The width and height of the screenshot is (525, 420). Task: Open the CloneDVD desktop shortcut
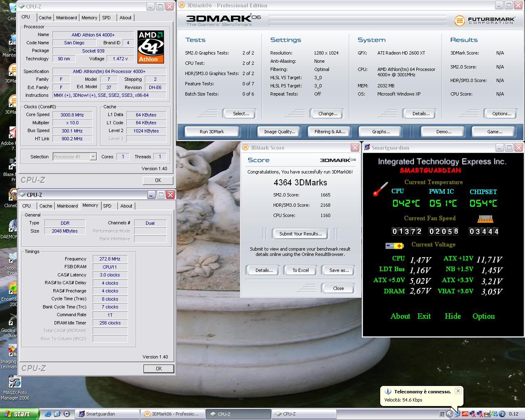(13, 195)
